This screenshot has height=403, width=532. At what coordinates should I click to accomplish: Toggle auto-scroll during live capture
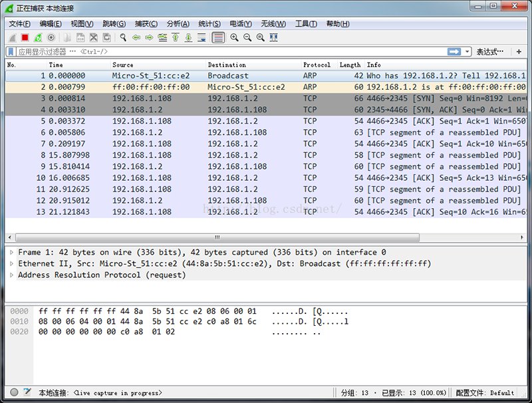(201, 38)
